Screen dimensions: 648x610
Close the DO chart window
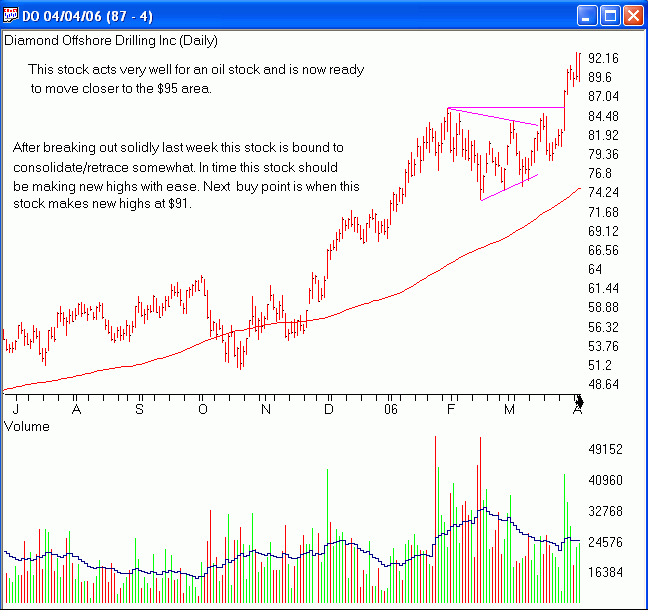[x=633, y=16]
